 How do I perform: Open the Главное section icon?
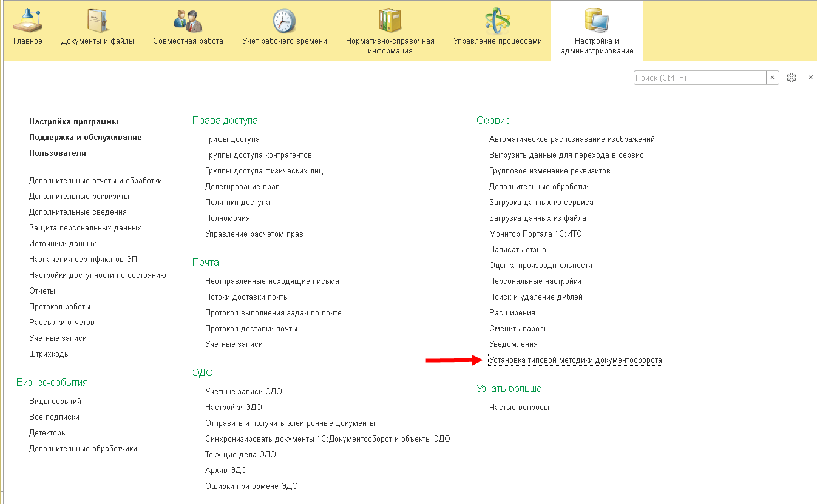[x=27, y=21]
